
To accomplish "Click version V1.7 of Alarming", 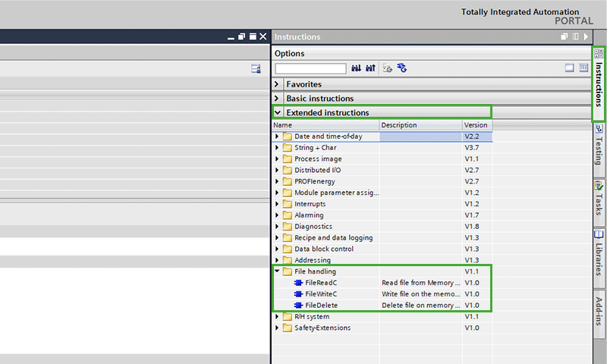I will click(471, 215).
